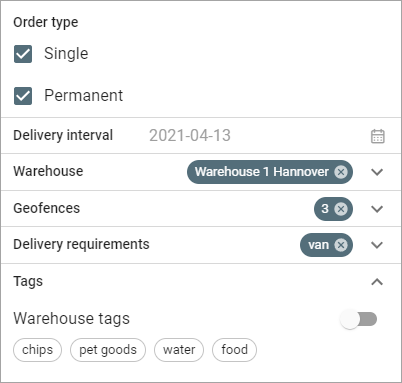Screen dimensions: 402x383
Task: Clear the geofences chip showing 3
Action: tap(341, 209)
